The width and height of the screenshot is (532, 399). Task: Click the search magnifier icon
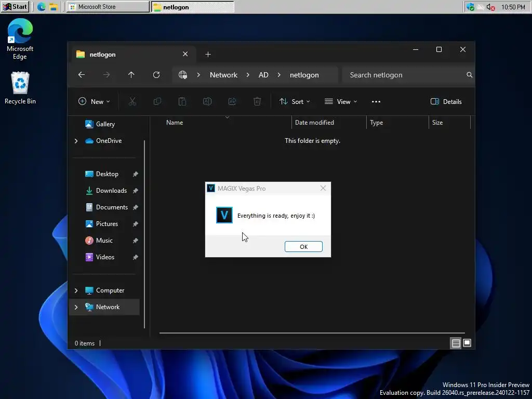(x=469, y=75)
